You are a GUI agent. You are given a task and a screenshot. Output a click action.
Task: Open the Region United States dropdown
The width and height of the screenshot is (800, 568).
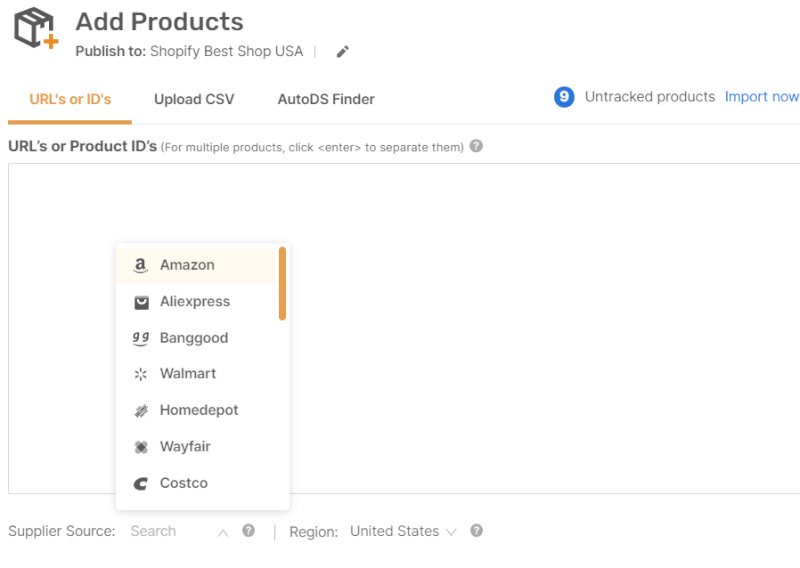[x=403, y=531]
